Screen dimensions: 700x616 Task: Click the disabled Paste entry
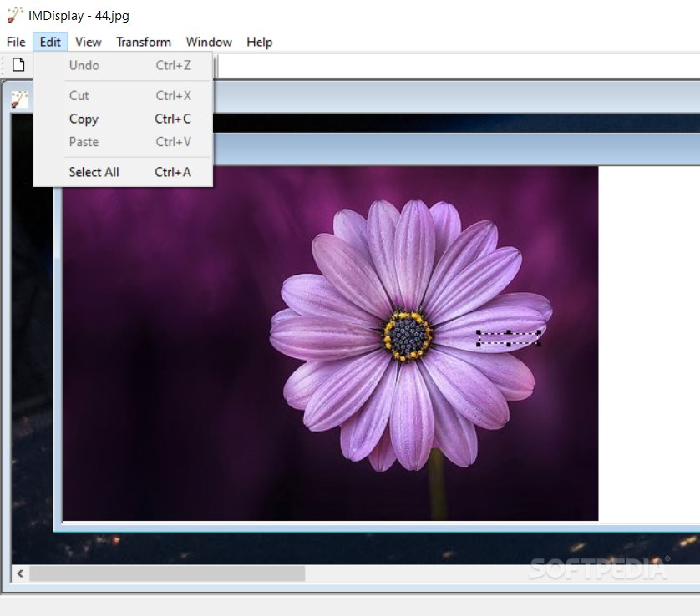coord(123,142)
